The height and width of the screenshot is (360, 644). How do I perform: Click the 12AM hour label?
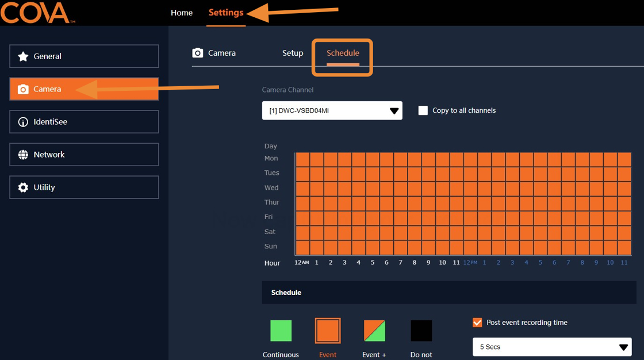point(301,262)
